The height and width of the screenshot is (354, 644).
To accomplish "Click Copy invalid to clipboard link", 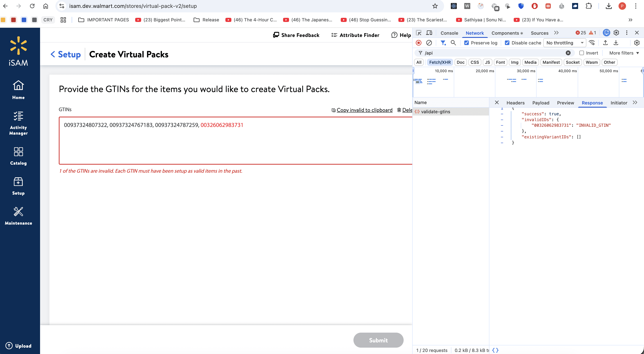I will click(364, 110).
